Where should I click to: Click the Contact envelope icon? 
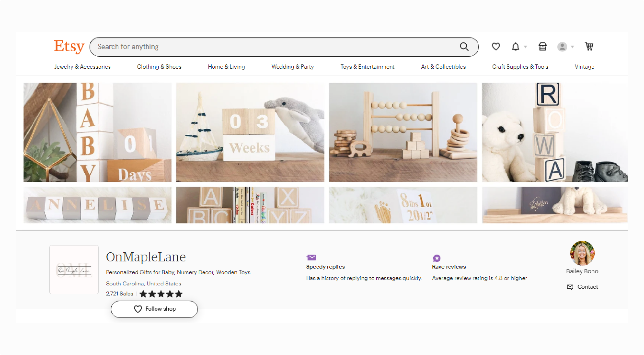(570, 287)
